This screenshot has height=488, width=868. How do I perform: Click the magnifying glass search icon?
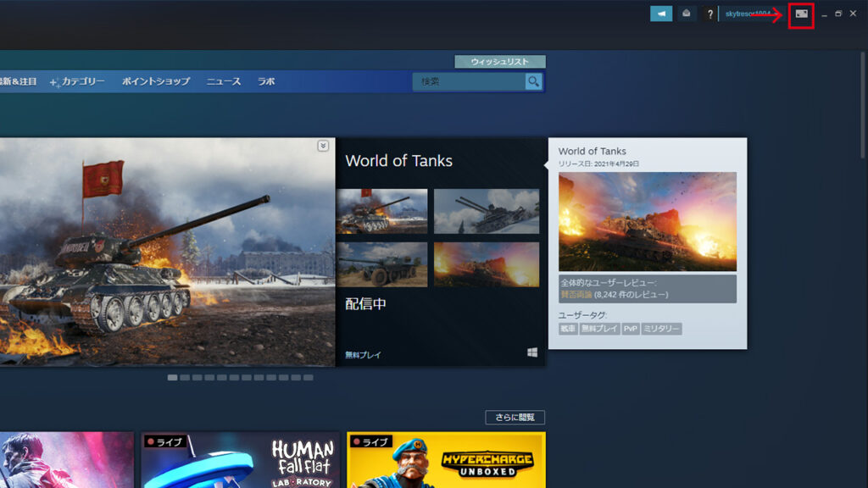pyautogui.click(x=534, y=82)
